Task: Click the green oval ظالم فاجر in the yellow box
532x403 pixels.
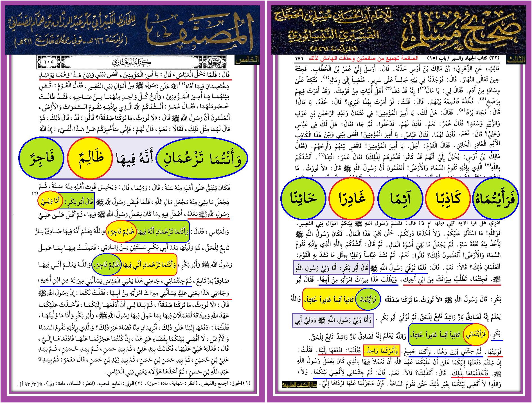Action: click(x=107, y=265)
